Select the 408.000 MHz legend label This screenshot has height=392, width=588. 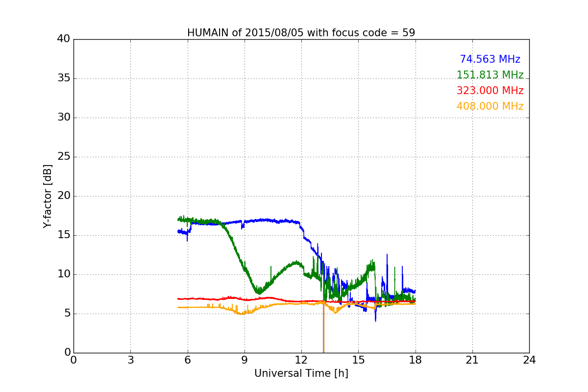(490, 106)
